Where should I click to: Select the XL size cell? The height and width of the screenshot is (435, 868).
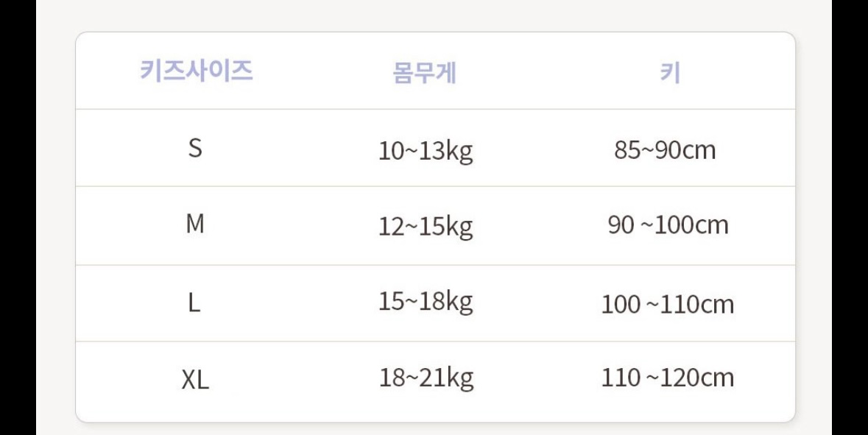(x=195, y=381)
